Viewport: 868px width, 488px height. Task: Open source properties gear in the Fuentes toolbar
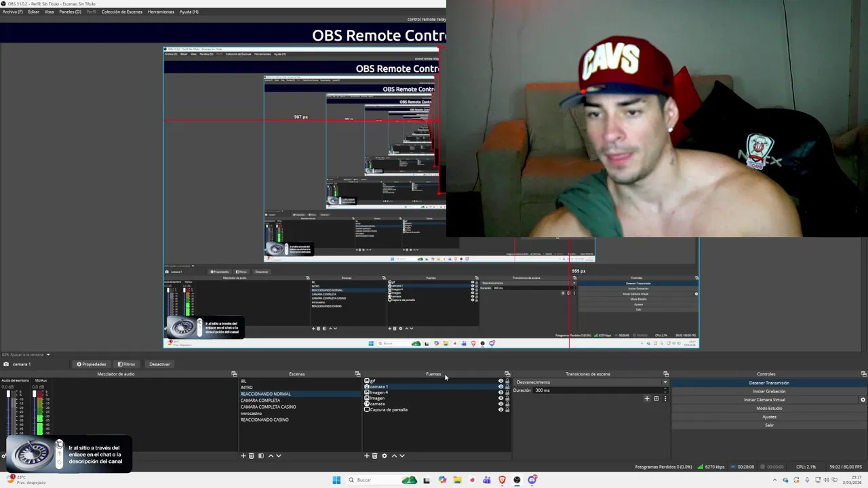(x=384, y=455)
